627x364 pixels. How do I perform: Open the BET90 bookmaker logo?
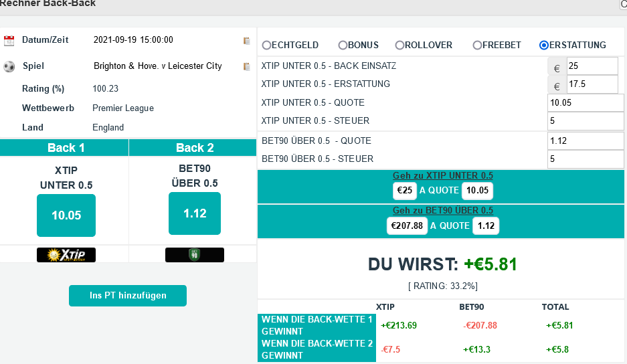(x=194, y=255)
